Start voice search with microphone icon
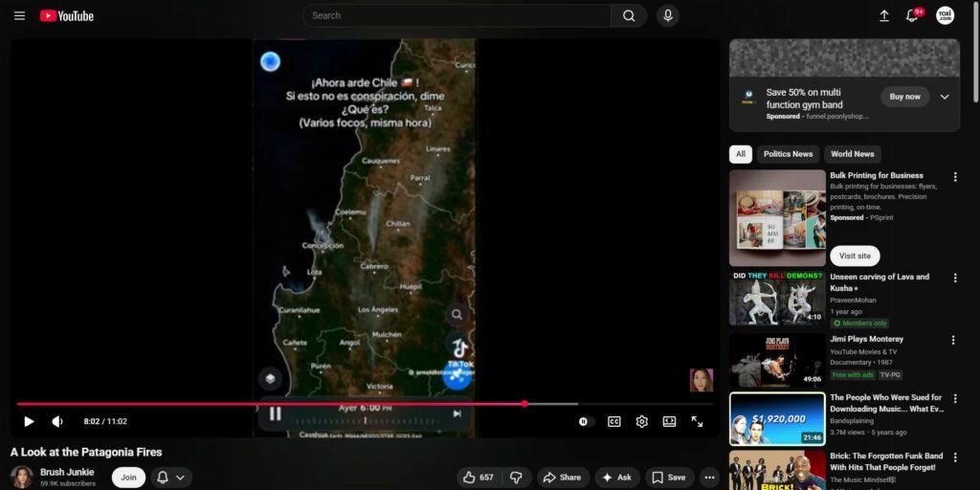The width and height of the screenshot is (980, 490). coord(667,15)
